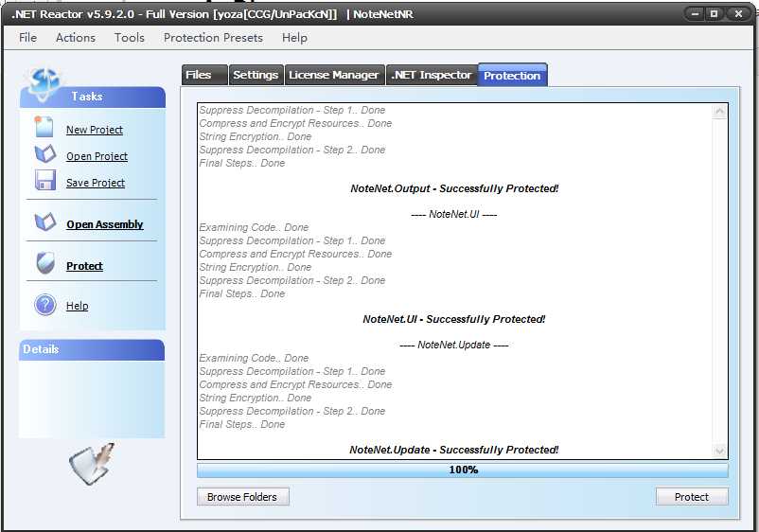
Task: Click the Protect shield icon
Action: click(x=45, y=263)
